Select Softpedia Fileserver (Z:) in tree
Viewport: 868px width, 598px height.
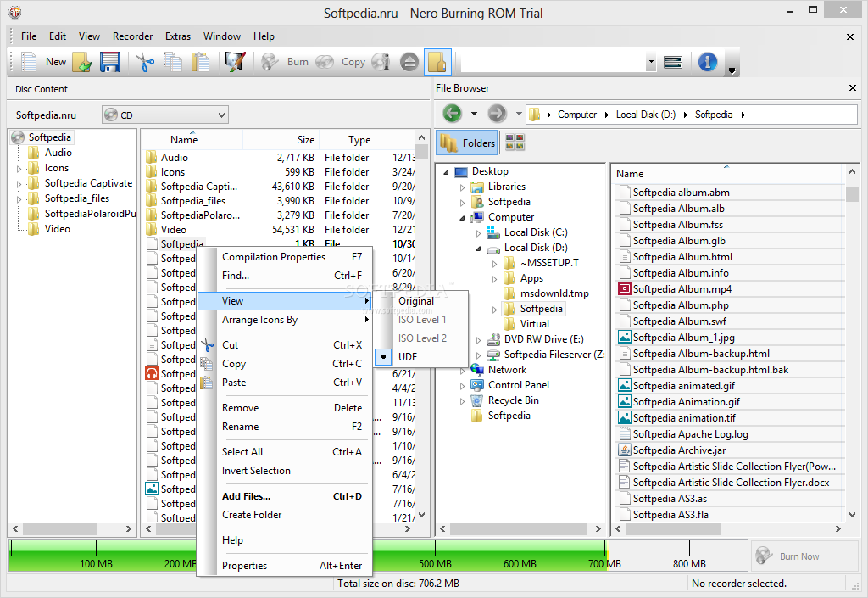tap(554, 355)
